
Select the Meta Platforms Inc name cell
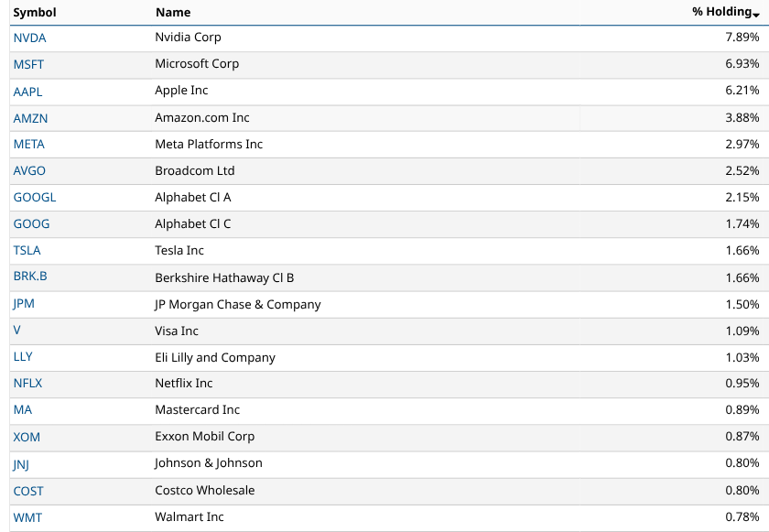click(365, 144)
